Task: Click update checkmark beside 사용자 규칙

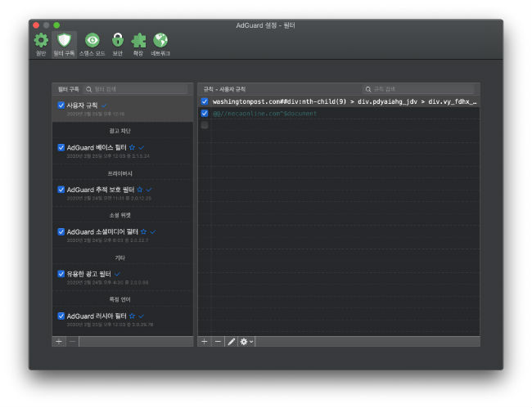Action: pos(104,105)
